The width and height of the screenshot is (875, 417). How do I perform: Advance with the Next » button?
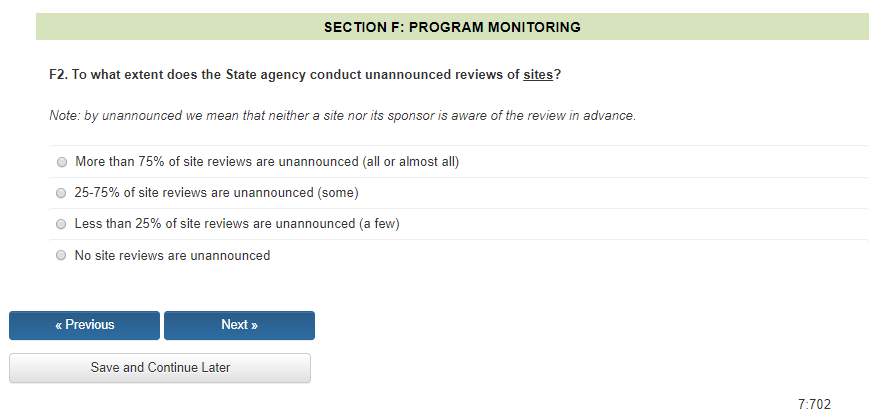[x=239, y=325]
